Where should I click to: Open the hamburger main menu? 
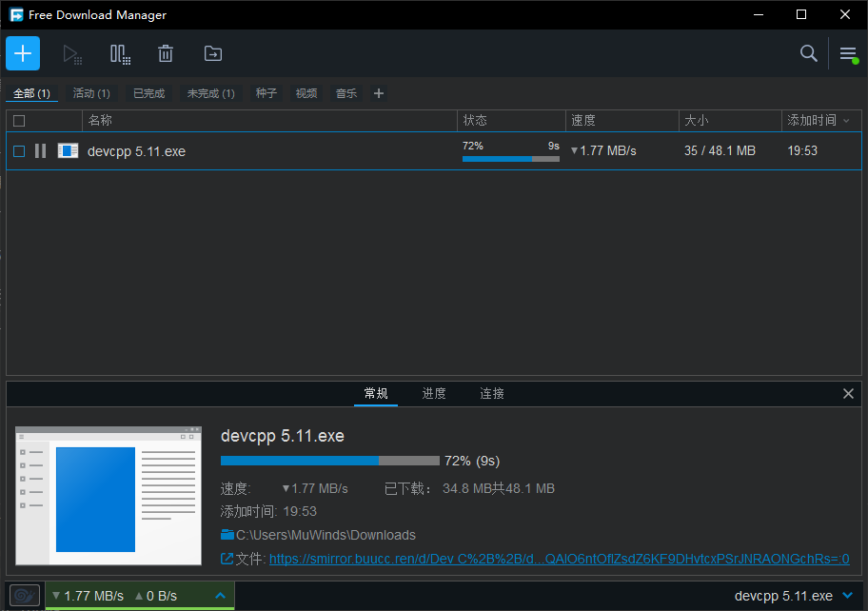coord(848,54)
